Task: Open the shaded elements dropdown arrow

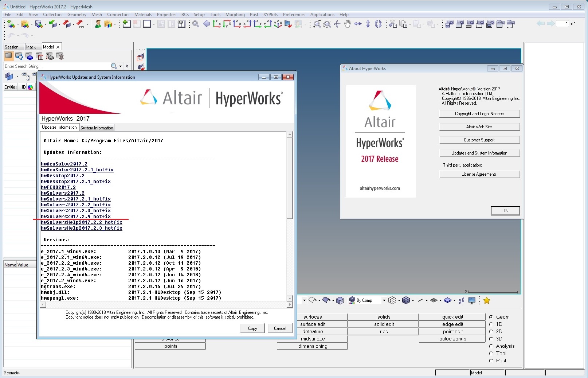Action: 413,301
